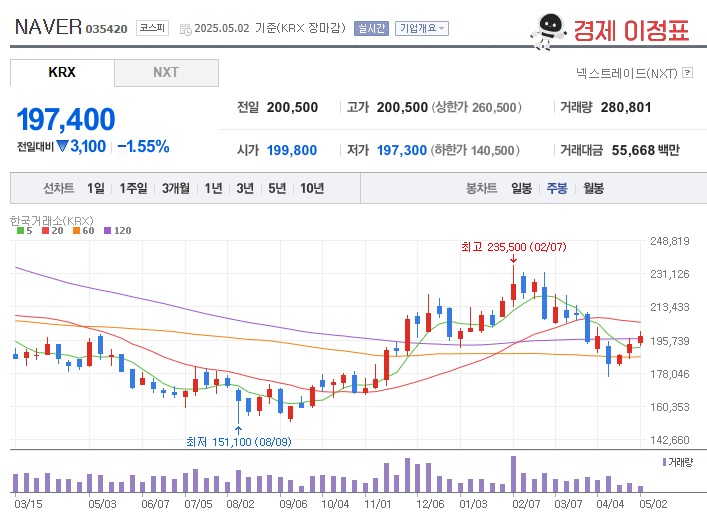The width and height of the screenshot is (707, 525).
Task: Click the 하한가 140,500 text
Action: click(475, 150)
